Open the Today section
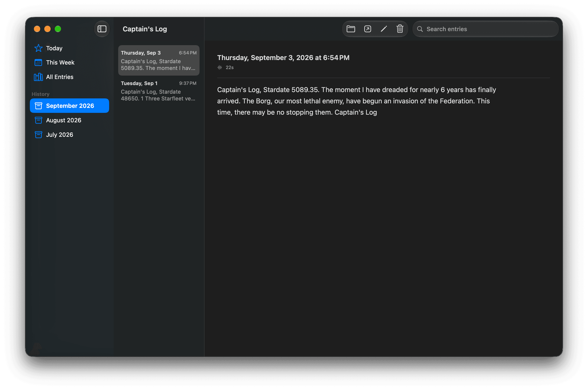This screenshot has height=390, width=588. click(x=69, y=48)
